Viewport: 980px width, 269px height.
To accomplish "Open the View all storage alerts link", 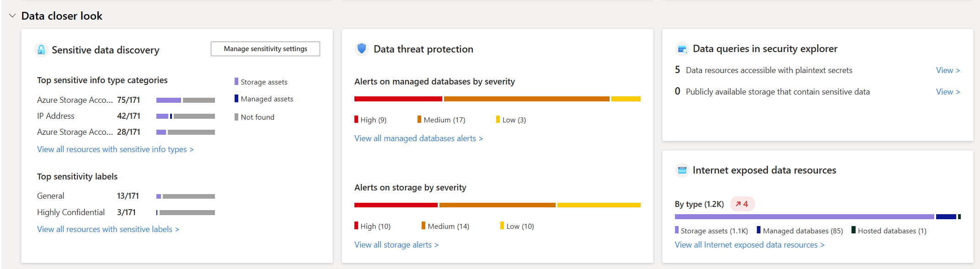I will pos(396,245).
